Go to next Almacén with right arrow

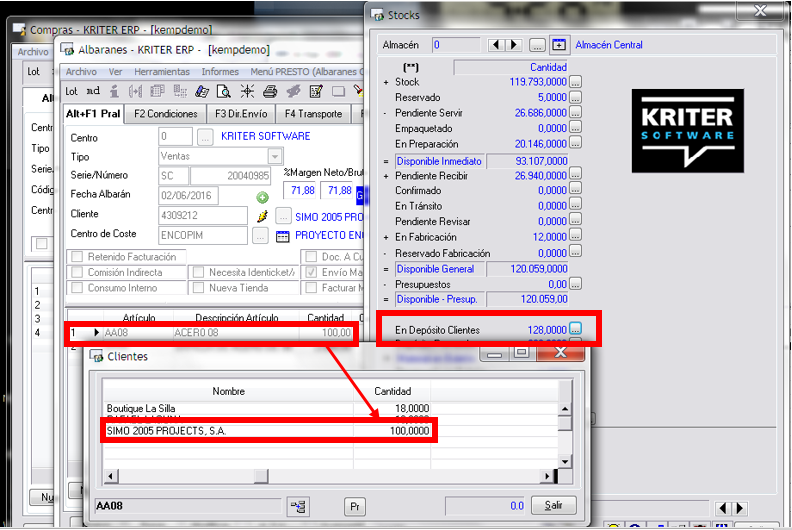514,45
